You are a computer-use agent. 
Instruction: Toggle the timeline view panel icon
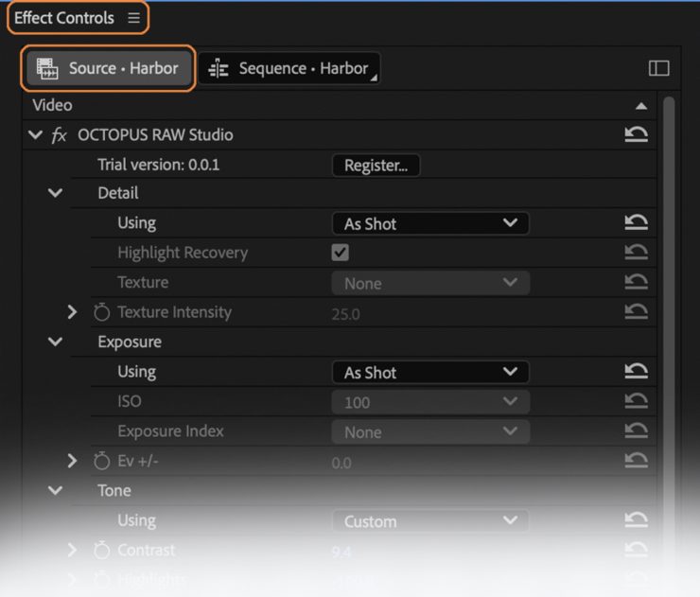pos(658,68)
